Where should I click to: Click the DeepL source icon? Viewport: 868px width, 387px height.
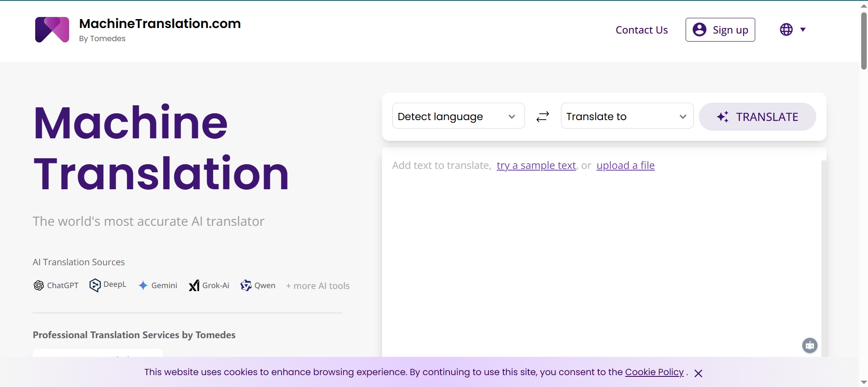[x=95, y=285]
